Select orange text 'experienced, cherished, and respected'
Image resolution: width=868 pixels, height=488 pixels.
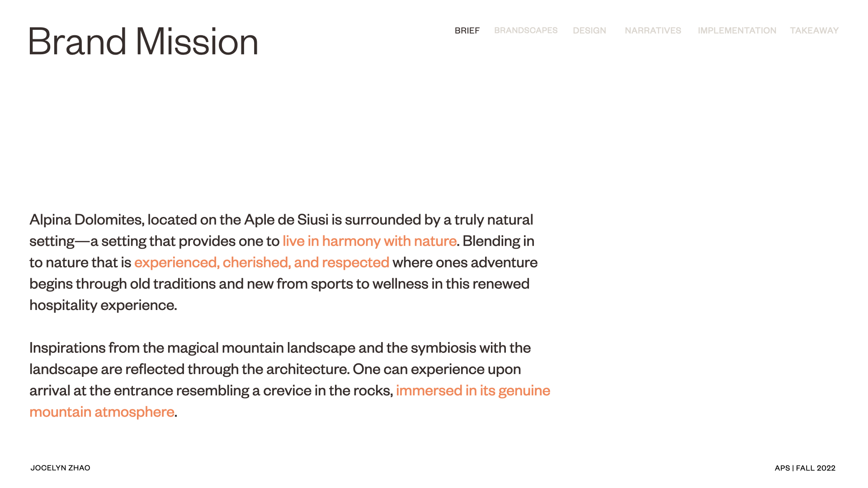[261, 263]
